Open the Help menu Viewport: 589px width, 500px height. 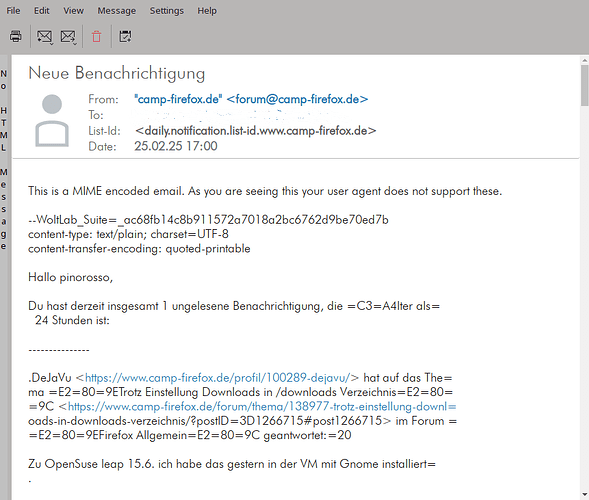tap(207, 11)
